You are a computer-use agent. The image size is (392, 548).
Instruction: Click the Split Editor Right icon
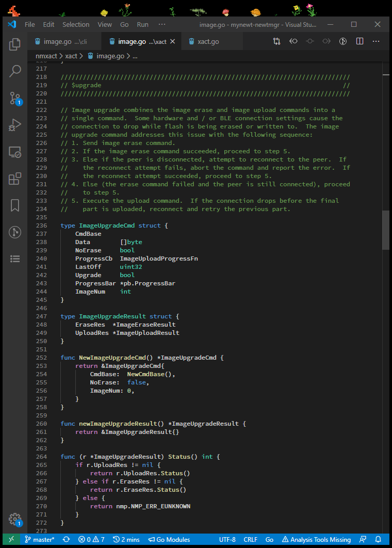pos(360,41)
